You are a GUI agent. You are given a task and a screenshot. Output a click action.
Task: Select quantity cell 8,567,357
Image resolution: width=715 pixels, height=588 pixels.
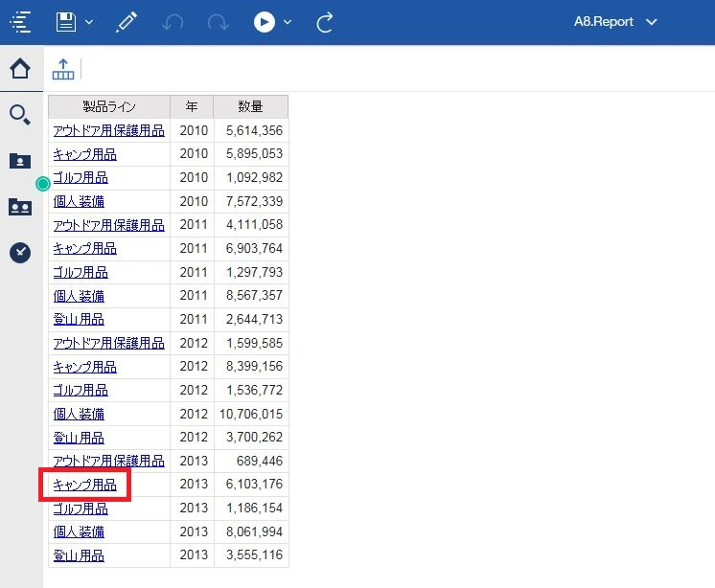251,296
